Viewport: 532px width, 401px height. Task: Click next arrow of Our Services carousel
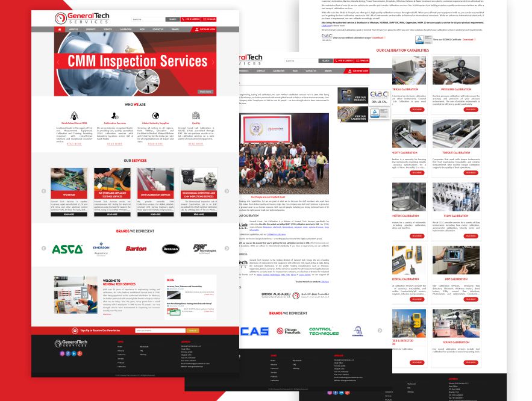click(227, 191)
